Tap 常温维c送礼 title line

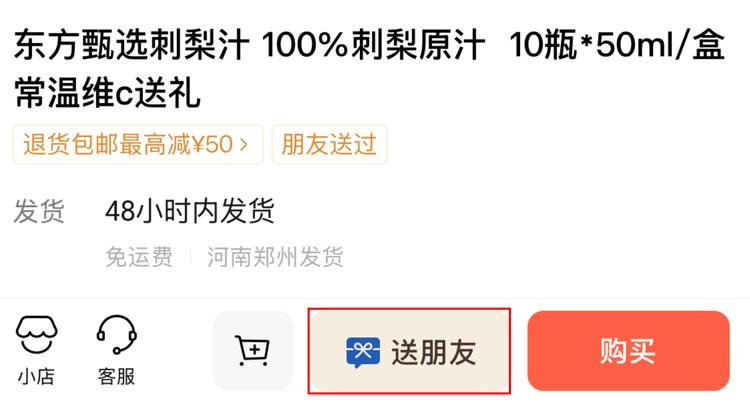107,93
